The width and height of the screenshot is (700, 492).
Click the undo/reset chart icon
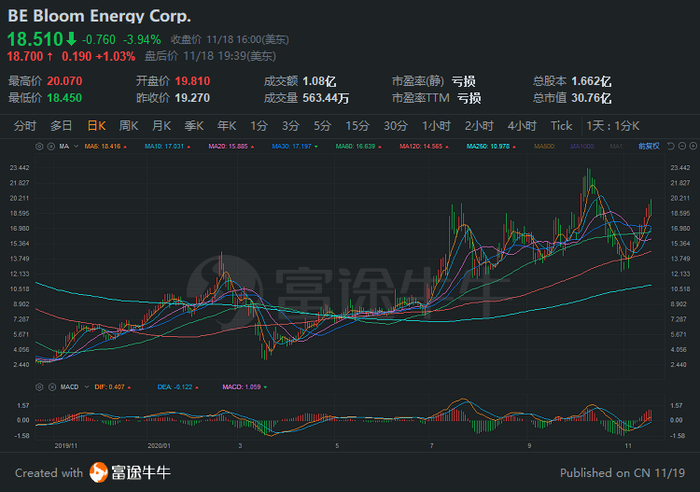coord(671,146)
